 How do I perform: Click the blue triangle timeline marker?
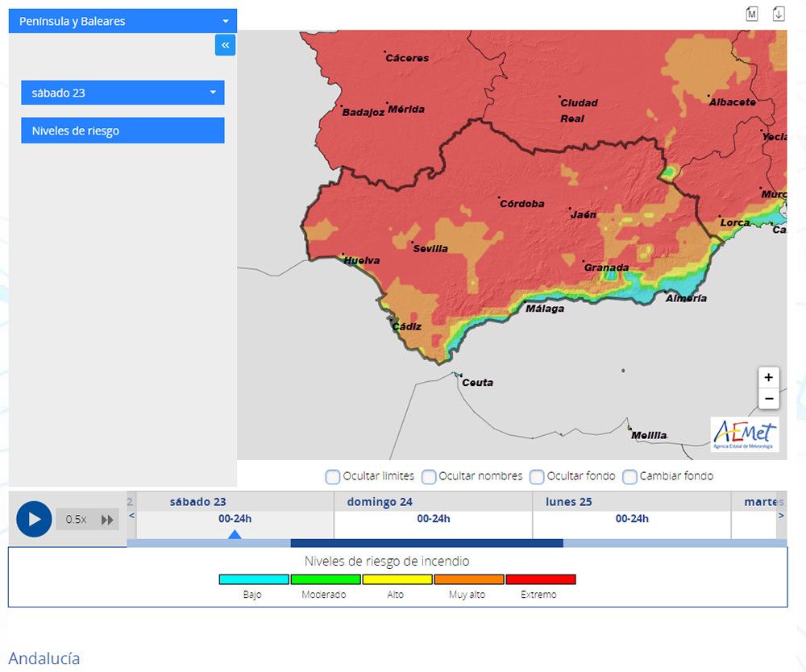pyautogui.click(x=235, y=535)
